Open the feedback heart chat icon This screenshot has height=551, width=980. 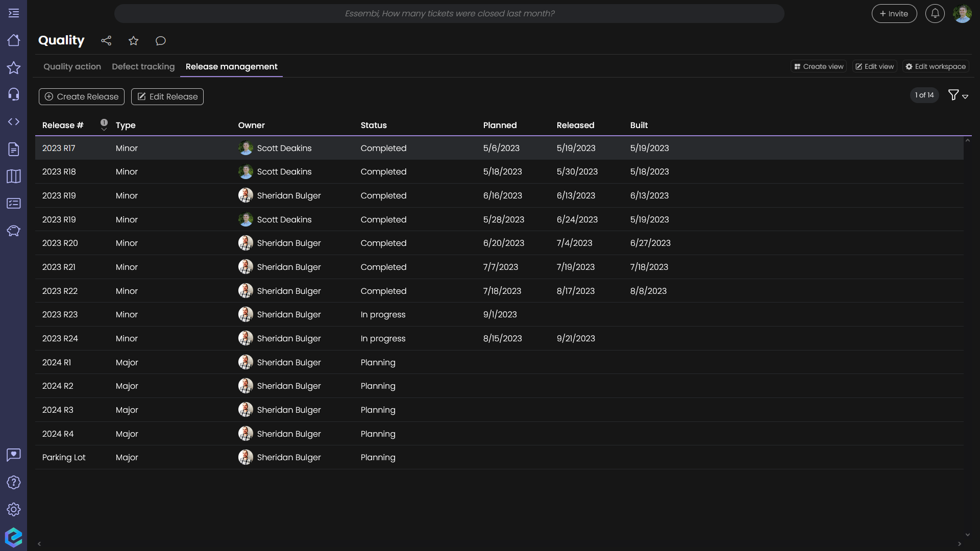14,455
